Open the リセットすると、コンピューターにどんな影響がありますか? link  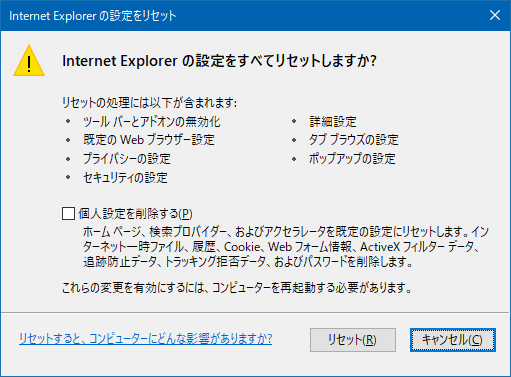coord(145,339)
